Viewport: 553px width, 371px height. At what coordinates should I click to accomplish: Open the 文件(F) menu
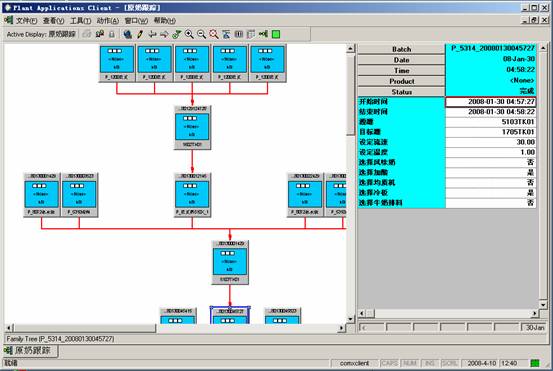pos(26,21)
